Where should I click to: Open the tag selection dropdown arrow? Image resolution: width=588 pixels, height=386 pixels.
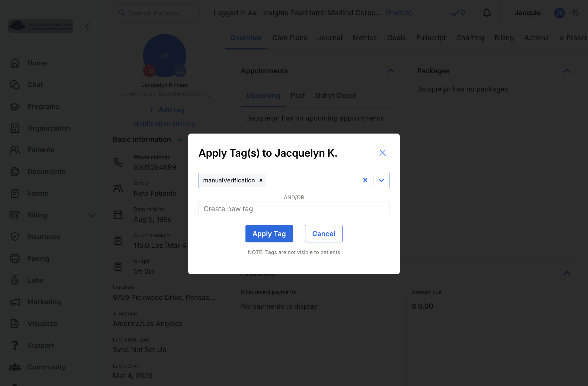tap(381, 180)
